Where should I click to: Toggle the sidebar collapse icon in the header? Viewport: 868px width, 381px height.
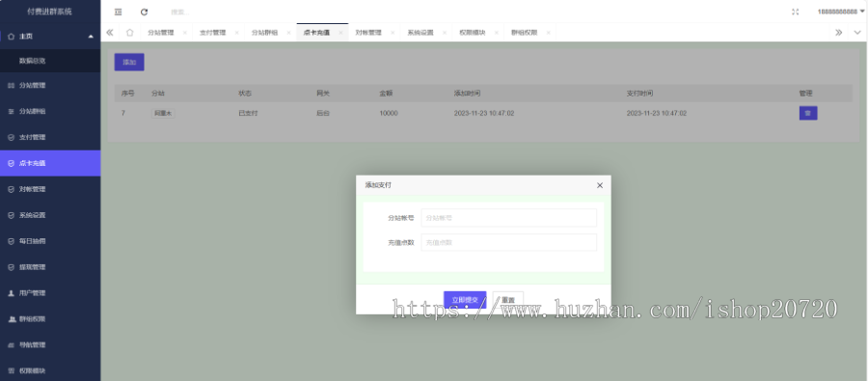118,12
